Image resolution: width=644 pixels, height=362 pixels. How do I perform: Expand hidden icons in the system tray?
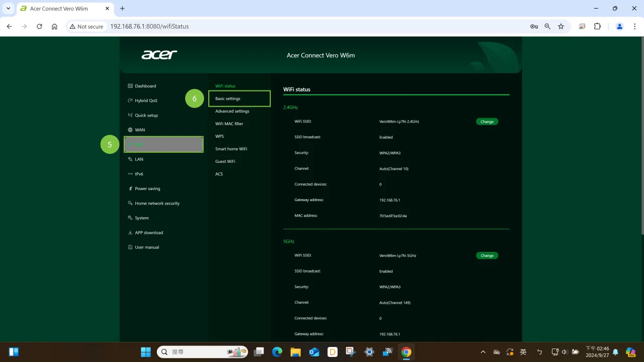[482, 351]
